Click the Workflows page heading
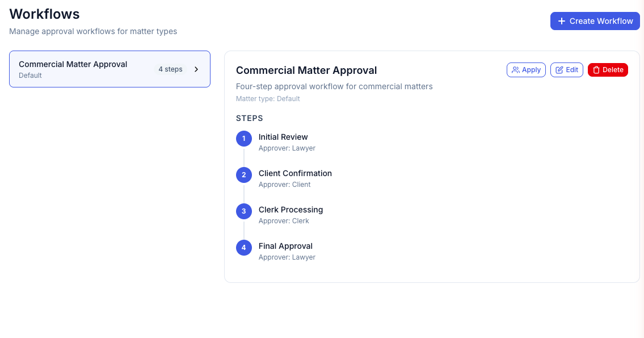 coord(44,14)
